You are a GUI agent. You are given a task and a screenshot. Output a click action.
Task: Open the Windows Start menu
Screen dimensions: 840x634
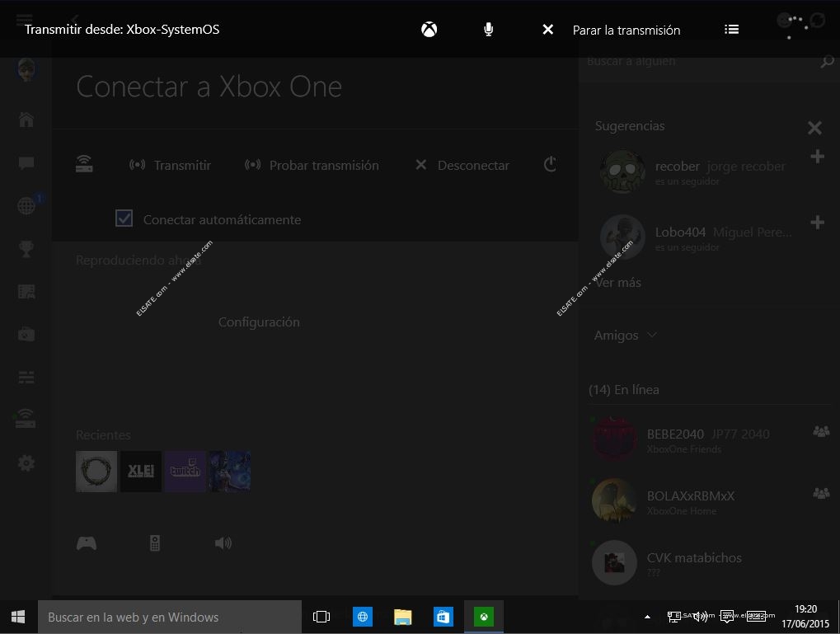tap(18, 617)
